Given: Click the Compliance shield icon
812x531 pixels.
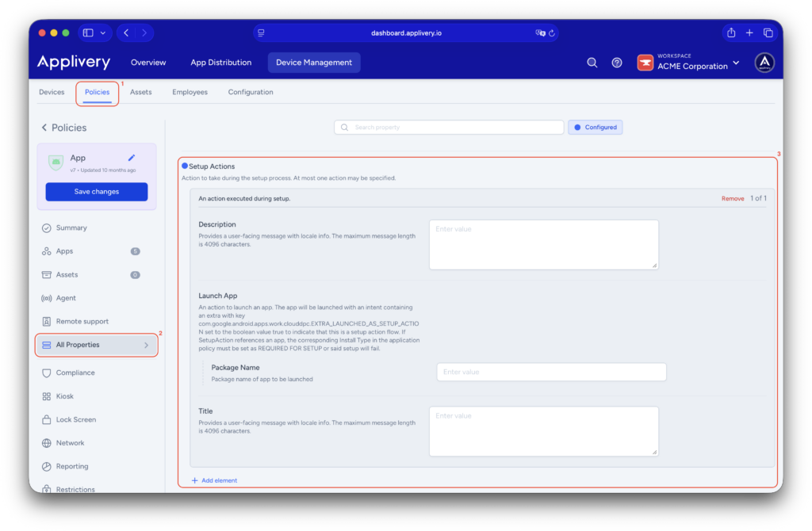Looking at the screenshot, I should [x=47, y=372].
